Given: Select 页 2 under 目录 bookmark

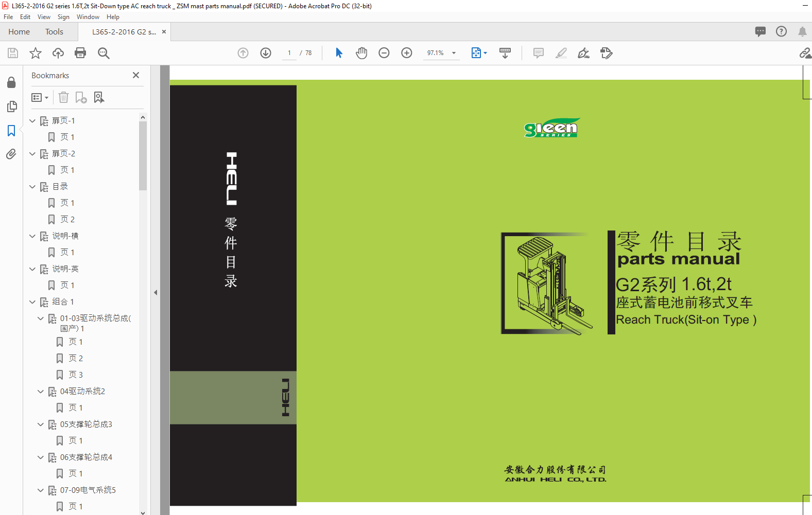Looking at the screenshot, I should (x=67, y=220).
